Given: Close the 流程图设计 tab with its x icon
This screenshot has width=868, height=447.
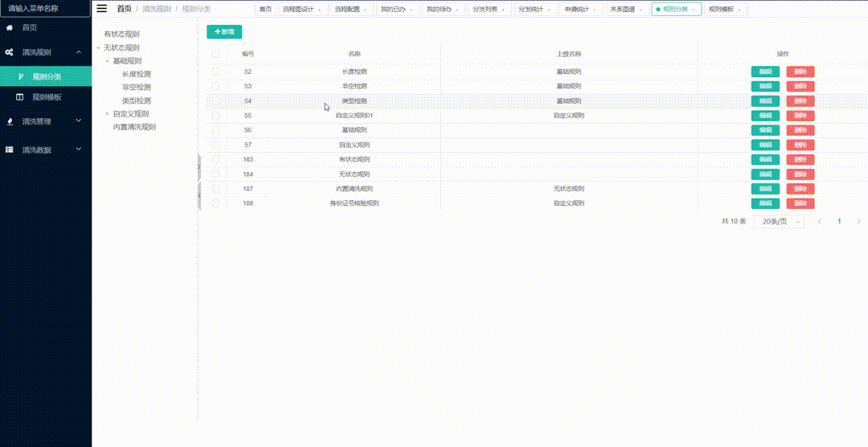Looking at the screenshot, I should pyautogui.click(x=320, y=10).
